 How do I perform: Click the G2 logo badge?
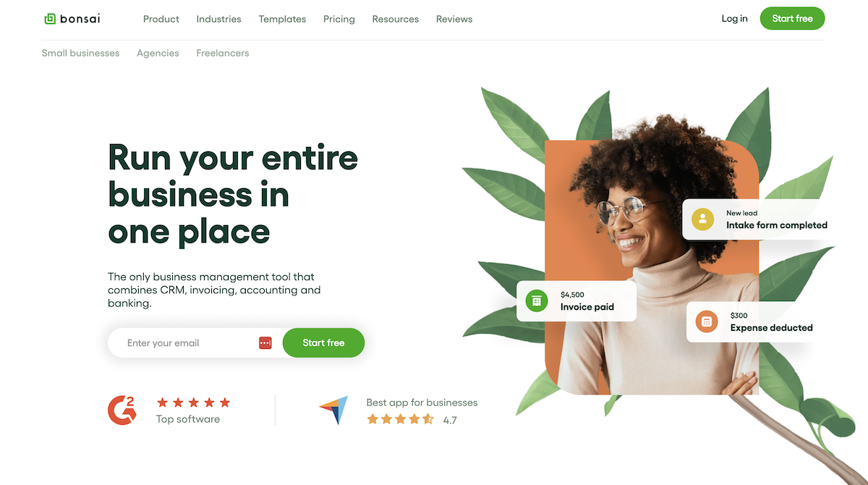click(x=122, y=410)
